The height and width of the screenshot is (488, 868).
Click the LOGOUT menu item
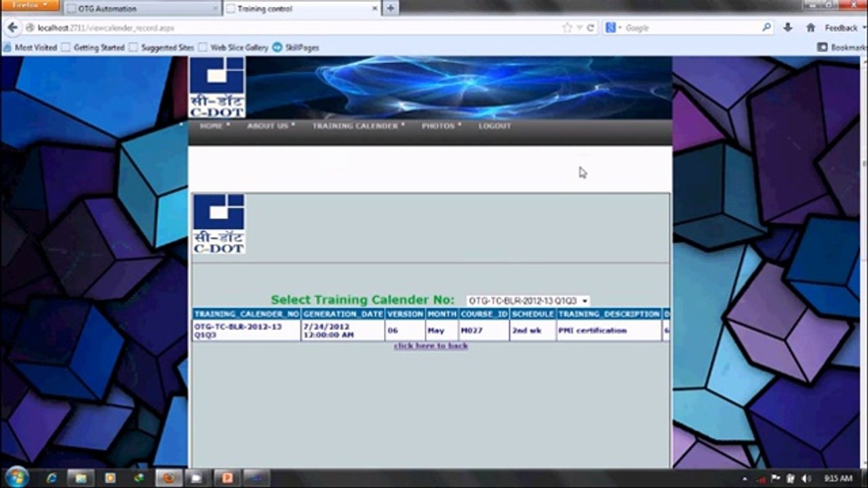[x=495, y=126]
